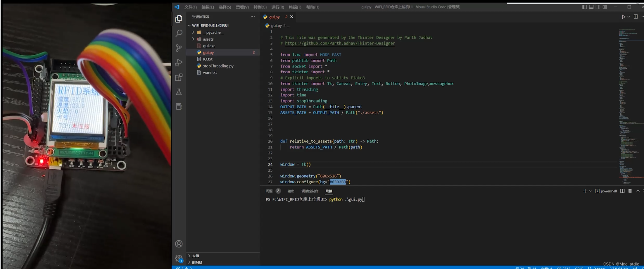Collapse the WIFI_RFID仓库上位机UI folder root
This screenshot has width=644, height=269.
[189, 25]
